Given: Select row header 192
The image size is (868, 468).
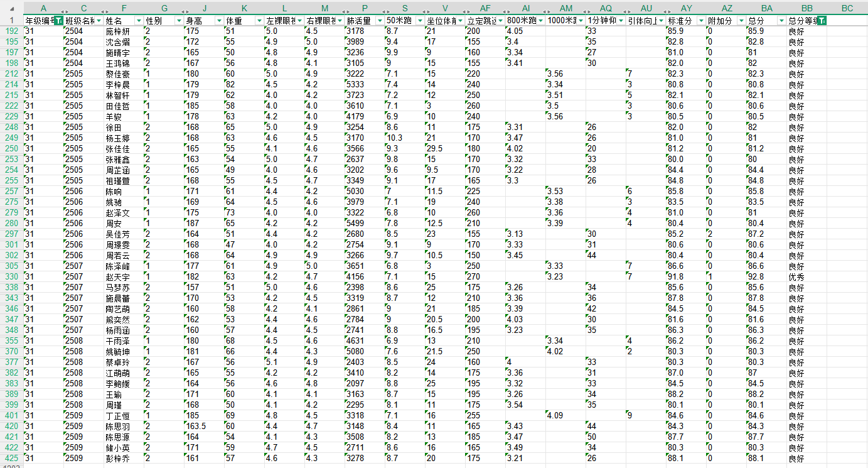Looking at the screenshot, I should coord(11,31).
